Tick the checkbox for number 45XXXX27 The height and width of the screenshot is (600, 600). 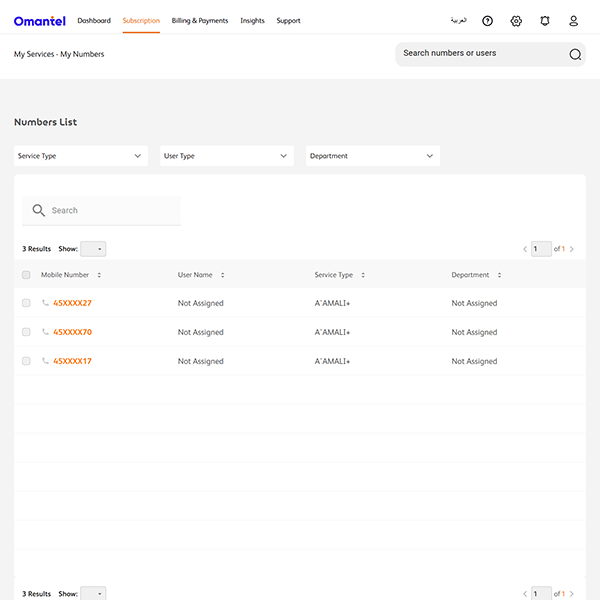pyautogui.click(x=26, y=303)
